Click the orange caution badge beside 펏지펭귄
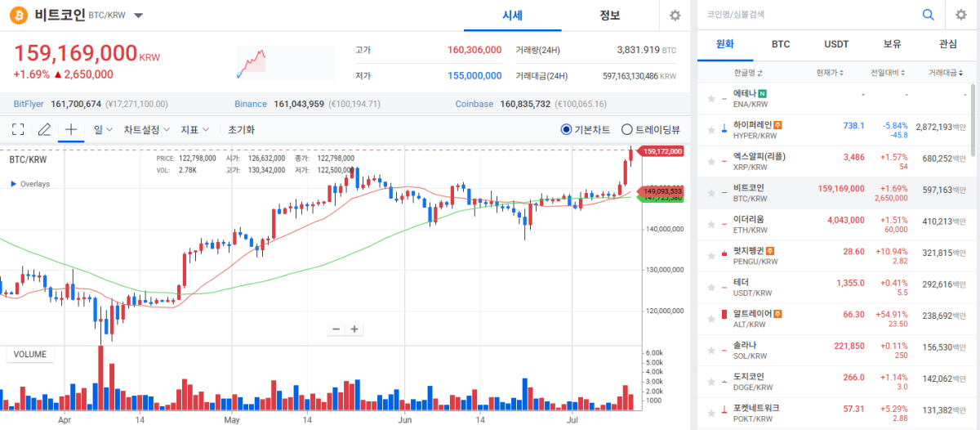The image size is (980, 430). [x=770, y=250]
